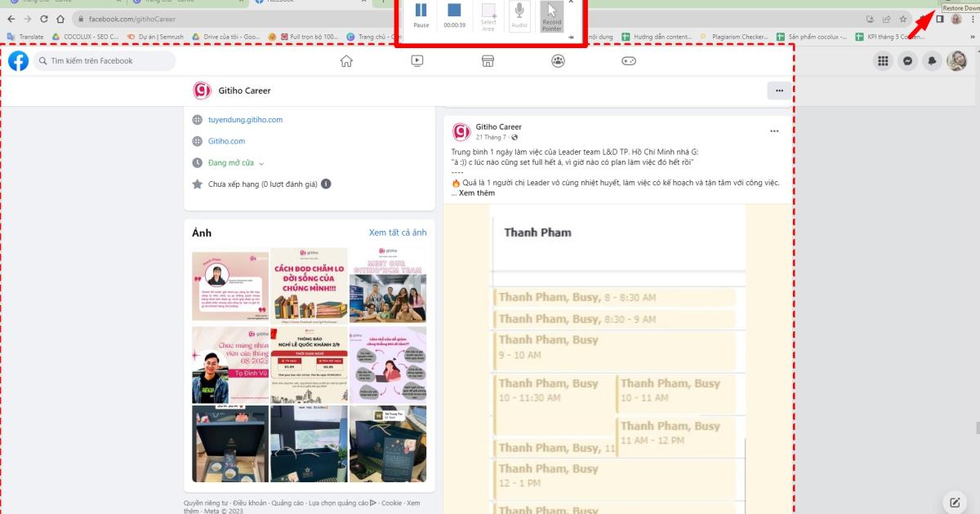Close the recorder toolbar with X
980x514 pixels.
click(571, 2)
